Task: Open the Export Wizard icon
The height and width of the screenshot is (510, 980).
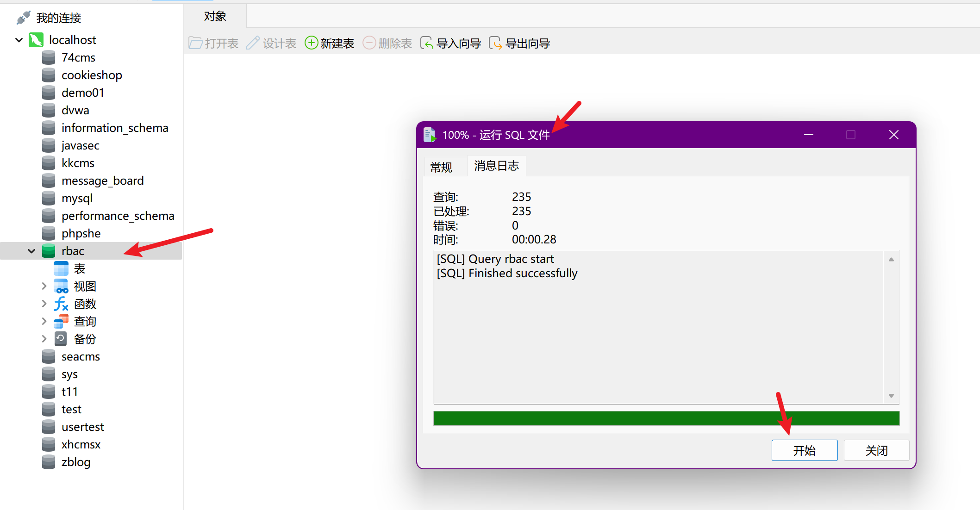Action: point(495,43)
